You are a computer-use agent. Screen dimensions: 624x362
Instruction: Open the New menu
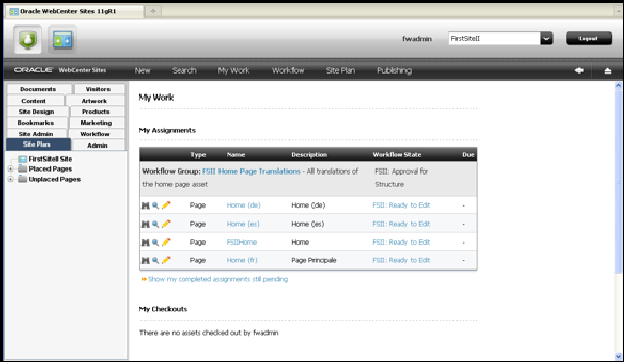click(142, 70)
